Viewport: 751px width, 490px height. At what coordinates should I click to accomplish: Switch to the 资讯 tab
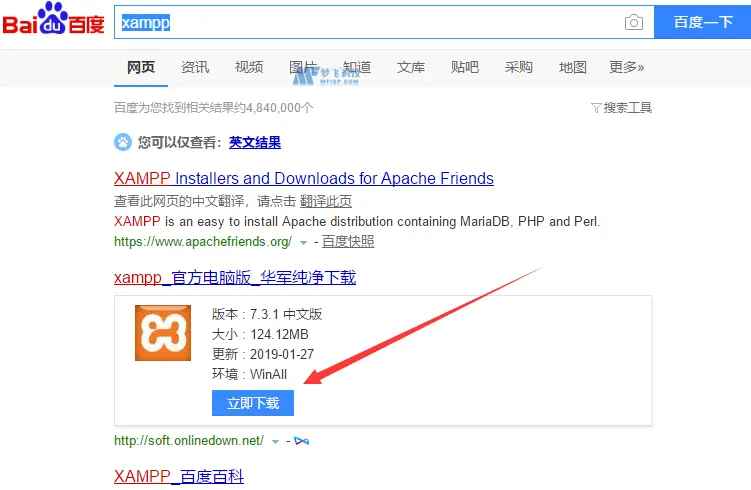195,67
